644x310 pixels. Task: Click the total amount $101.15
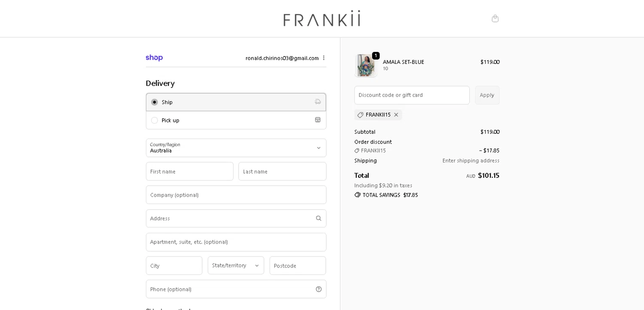point(489,175)
